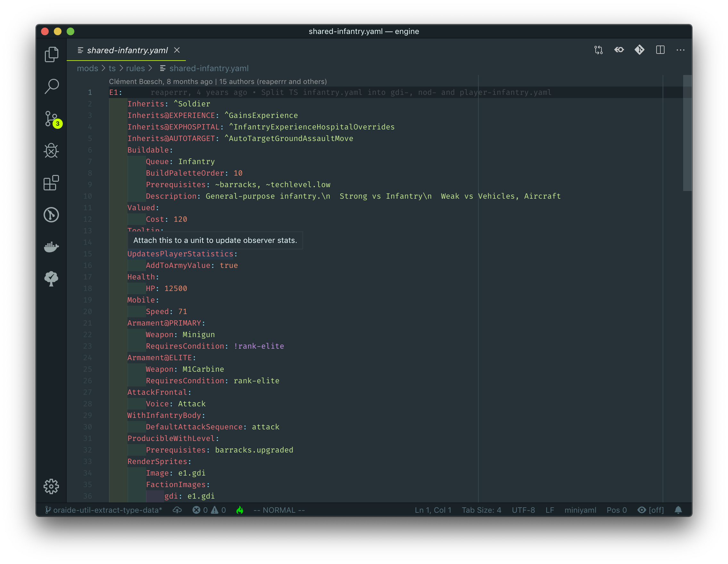Screen dimensions: 728x564
Task: Open the Docker panel
Action: (51, 247)
